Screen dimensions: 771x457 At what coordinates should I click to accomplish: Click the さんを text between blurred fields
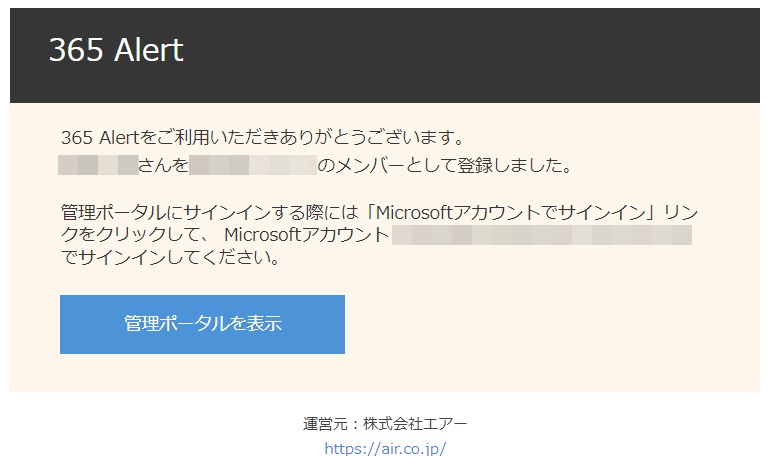coord(163,165)
